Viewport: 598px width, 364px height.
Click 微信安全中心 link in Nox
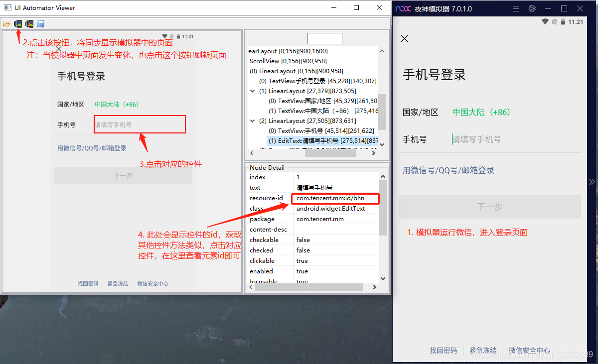point(529,351)
